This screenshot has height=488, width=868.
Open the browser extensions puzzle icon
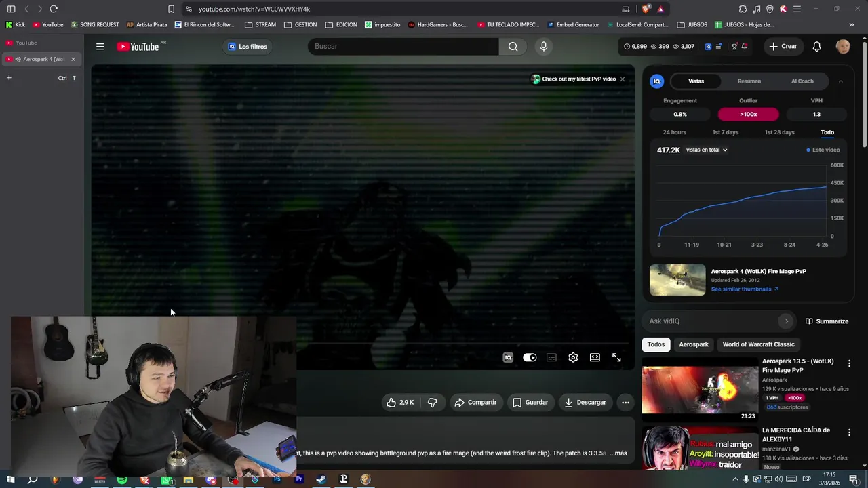pos(743,9)
